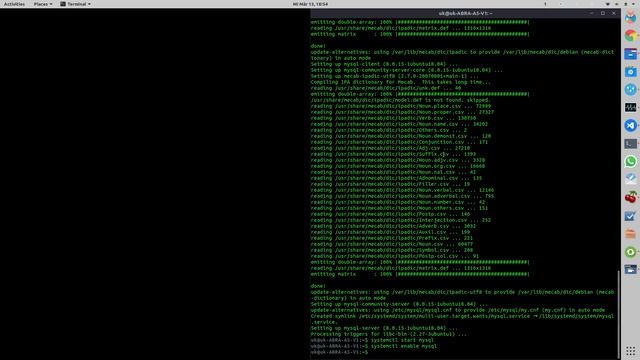Open the Places menu
Screen dimensions: 640x360
click(x=43, y=4)
